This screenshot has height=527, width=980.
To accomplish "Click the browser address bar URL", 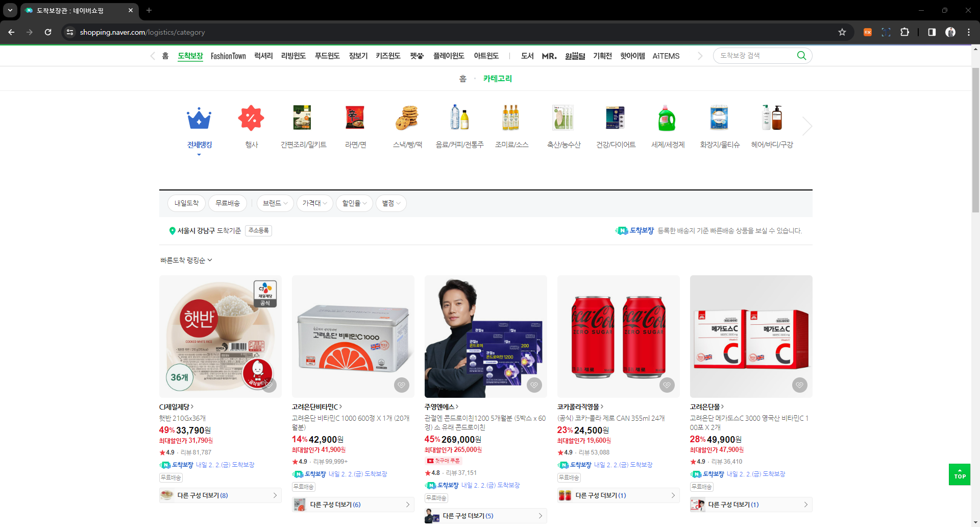I will [x=142, y=32].
